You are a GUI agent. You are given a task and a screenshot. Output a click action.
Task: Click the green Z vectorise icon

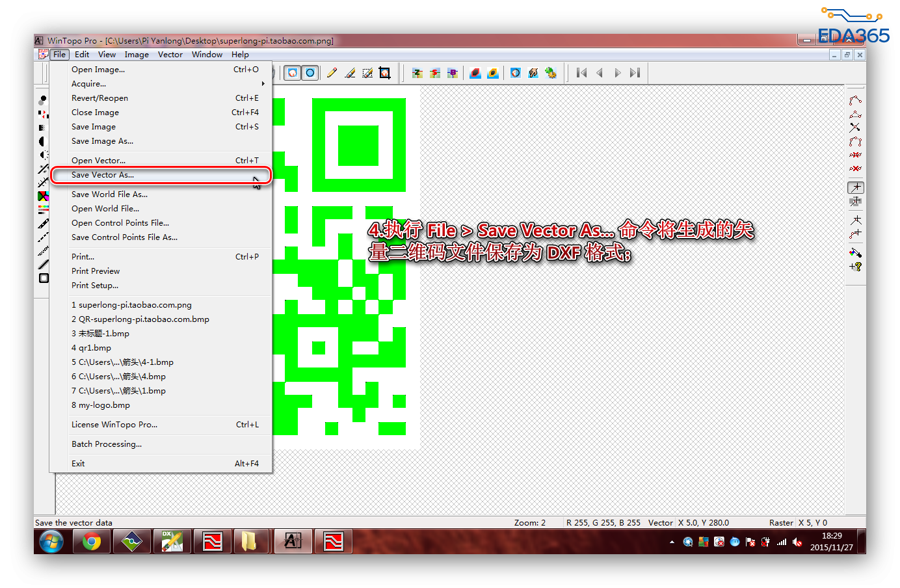[417, 73]
